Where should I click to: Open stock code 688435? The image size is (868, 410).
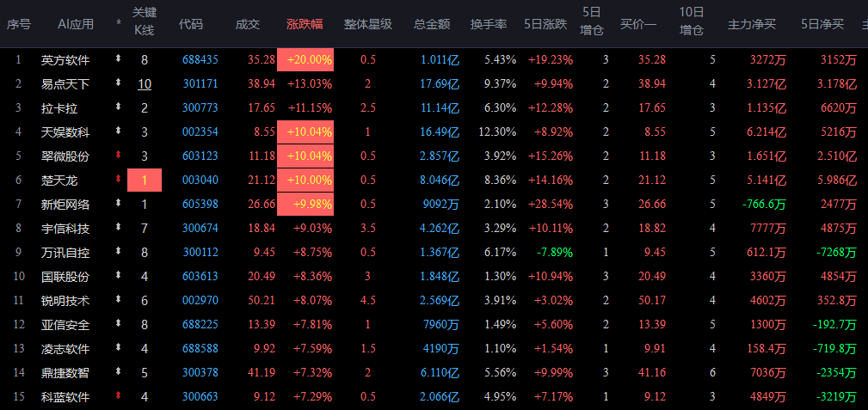(x=200, y=60)
